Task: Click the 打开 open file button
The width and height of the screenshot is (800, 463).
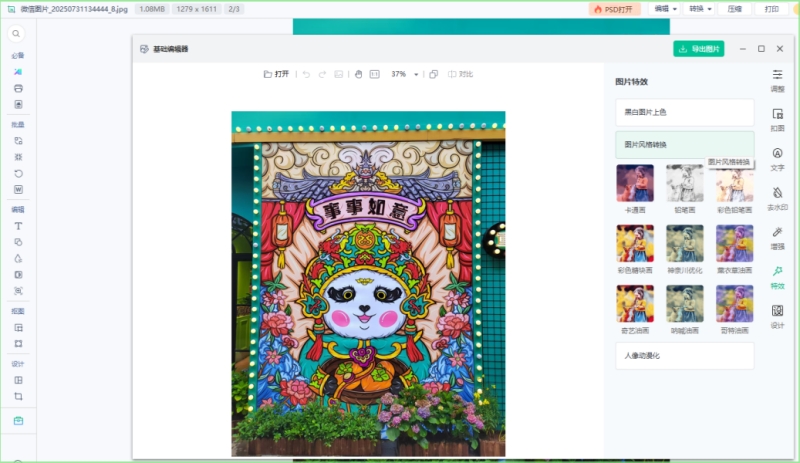Action: click(x=277, y=74)
